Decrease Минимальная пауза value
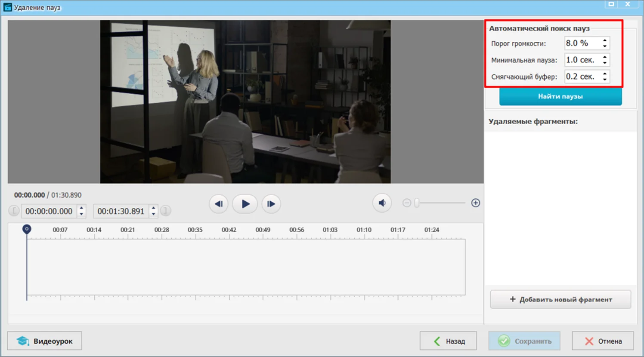 (x=605, y=63)
